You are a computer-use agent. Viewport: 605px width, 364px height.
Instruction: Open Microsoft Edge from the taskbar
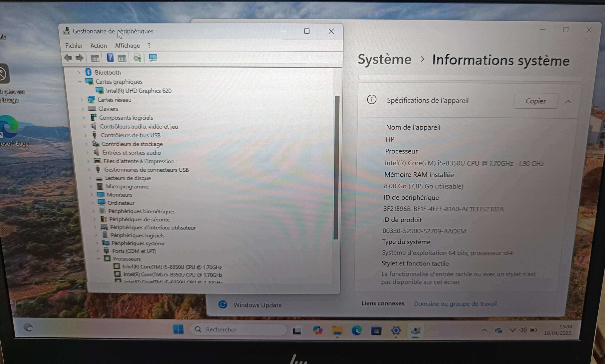357,330
